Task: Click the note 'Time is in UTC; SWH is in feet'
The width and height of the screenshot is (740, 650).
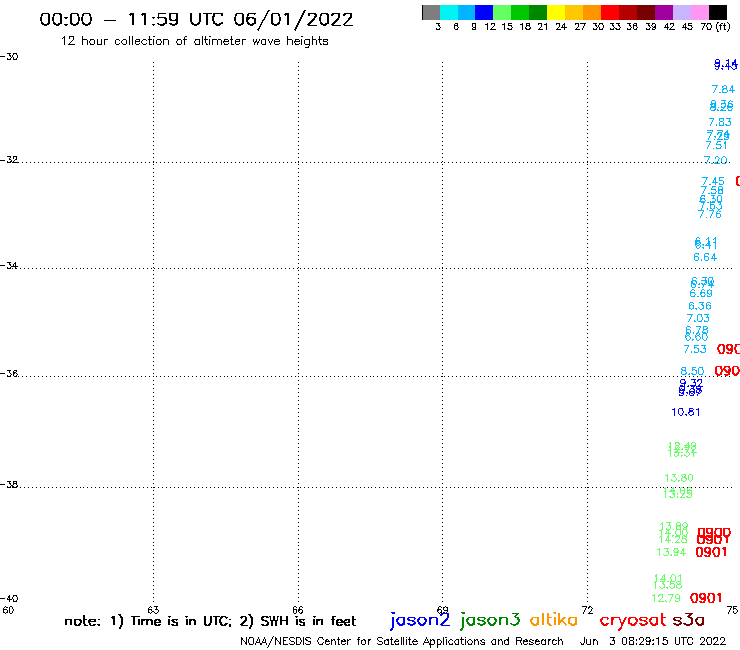Action: pyautogui.click(x=210, y=621)
